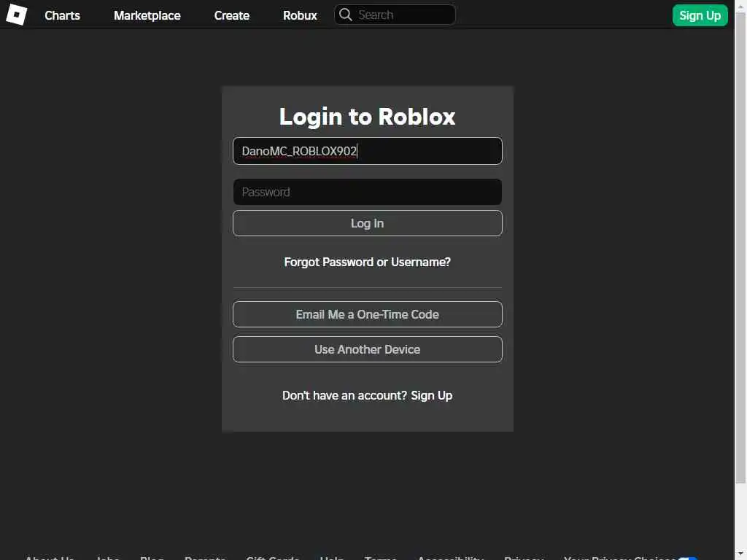Click the Roblox logo icon
The width and height of the screenshot is (747, 560).
click(x=16, y=15)
